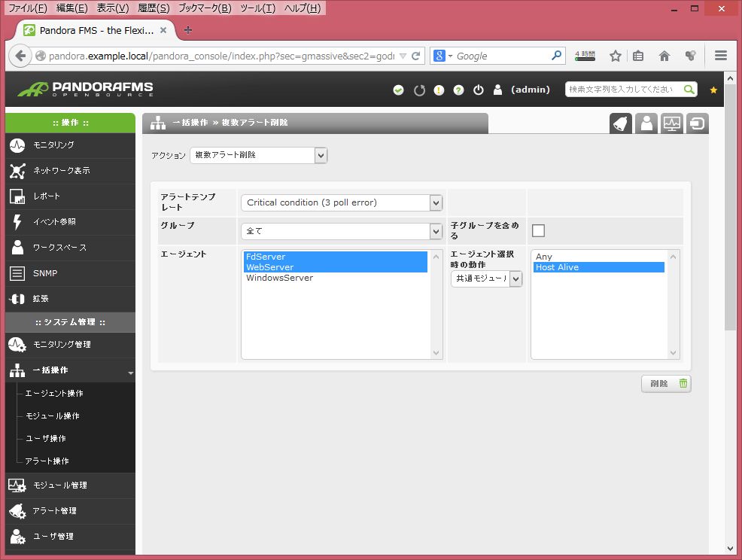Select FdServer in the agent list

click(336, 257)
